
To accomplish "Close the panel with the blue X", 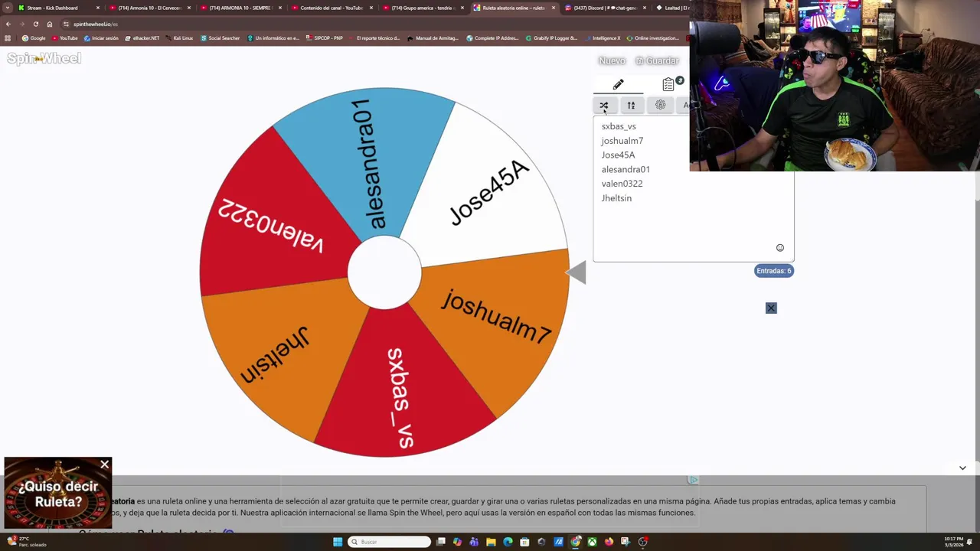I will [771, 308].
